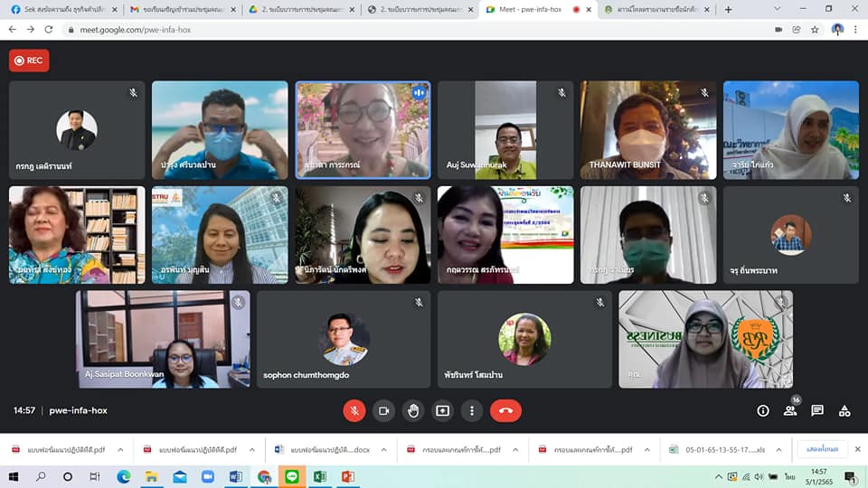Viewport: 868px width, 488px height.
Task: Click the red Leave call button
Action: click(505, 410)
